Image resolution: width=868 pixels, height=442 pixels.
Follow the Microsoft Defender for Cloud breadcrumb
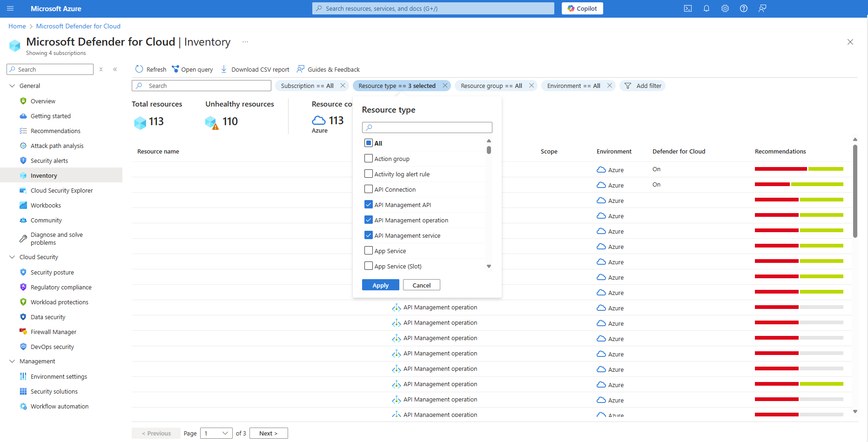click(x=78, y=26)
